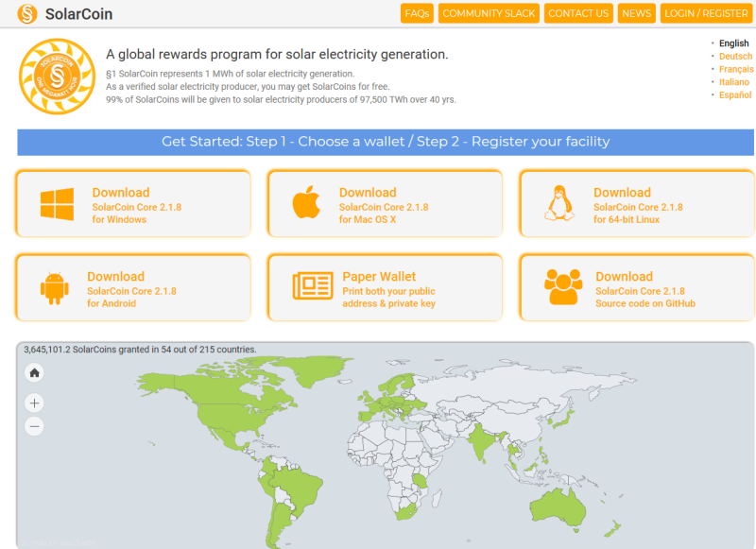Click the Android robot icon

(x=55, y=288)
